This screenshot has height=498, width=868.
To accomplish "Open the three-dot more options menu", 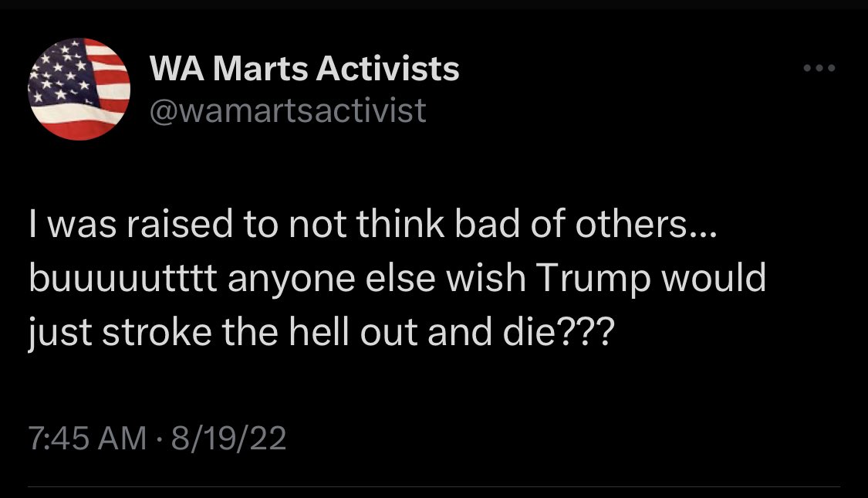I will click(819, 69).
